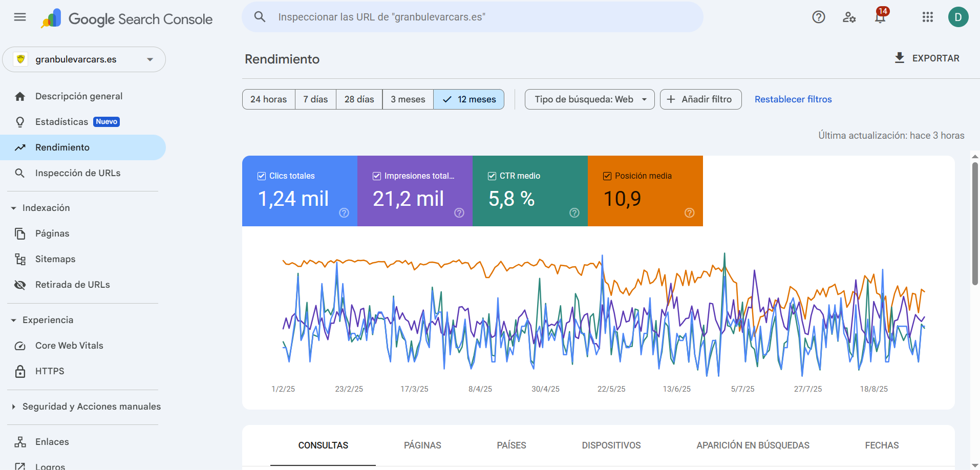This screenshot has height=470, width=980.
Task: Open the Core Web Vitals report
Action: click(x=69, y=345)
